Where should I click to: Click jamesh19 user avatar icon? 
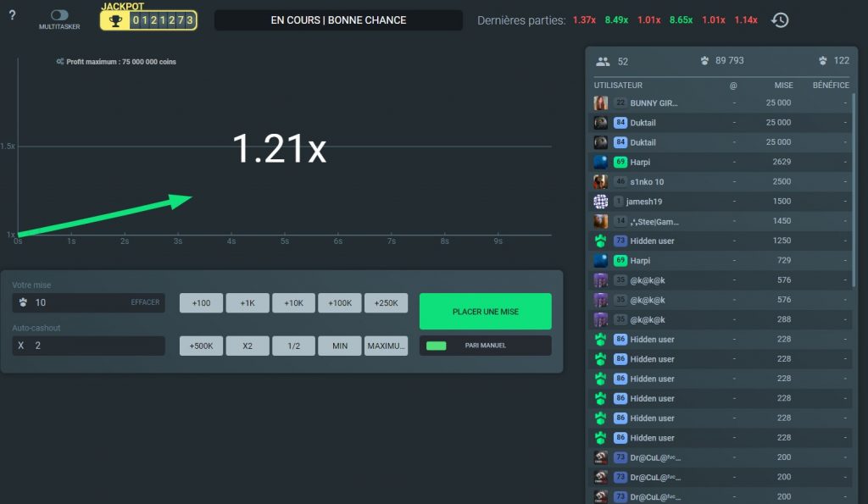coord(600,202)
